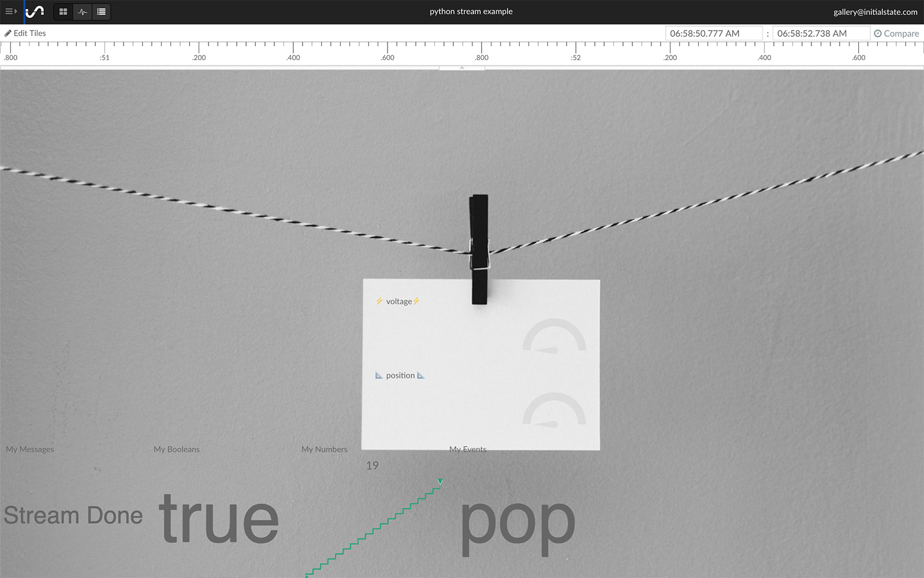This screenshot has height=578, width=924.
Task: Select the My Messages tile title
Action: coord(30,449)
